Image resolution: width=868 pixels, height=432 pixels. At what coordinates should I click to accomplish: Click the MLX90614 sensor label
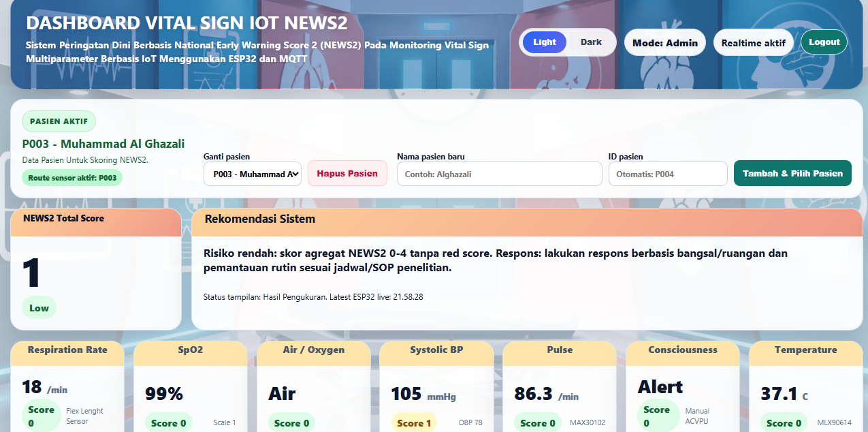click(834, 423)
